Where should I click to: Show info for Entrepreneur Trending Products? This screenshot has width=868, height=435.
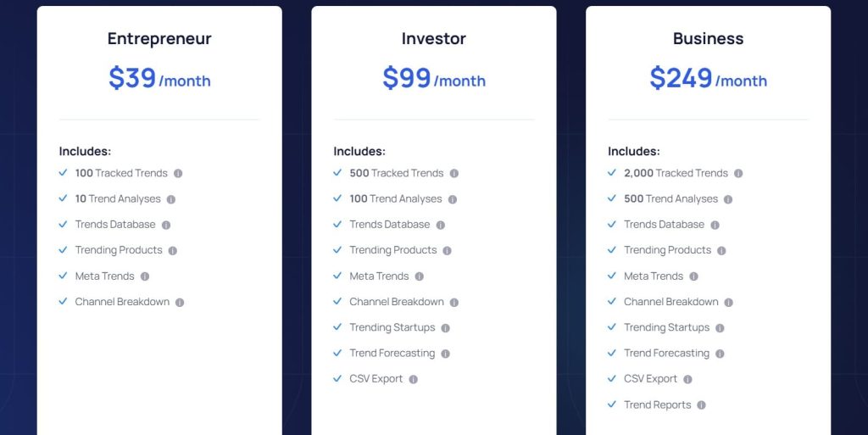173,251
